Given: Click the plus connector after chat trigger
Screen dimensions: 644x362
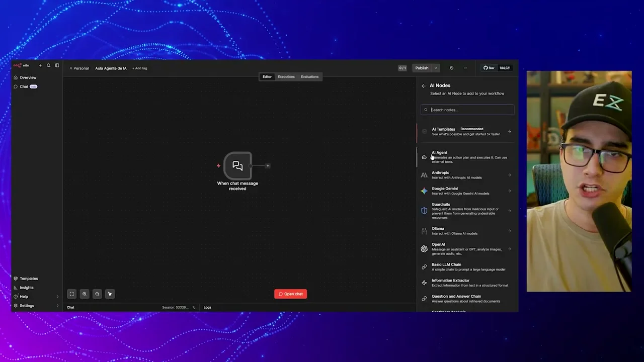Looking at the screenshot, I should [x=268, y=166].
